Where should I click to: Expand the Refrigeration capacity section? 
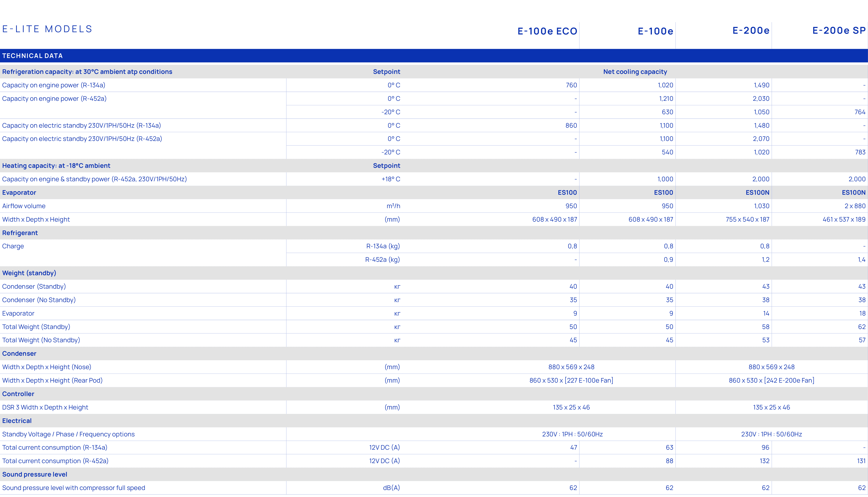click(87, 72)
